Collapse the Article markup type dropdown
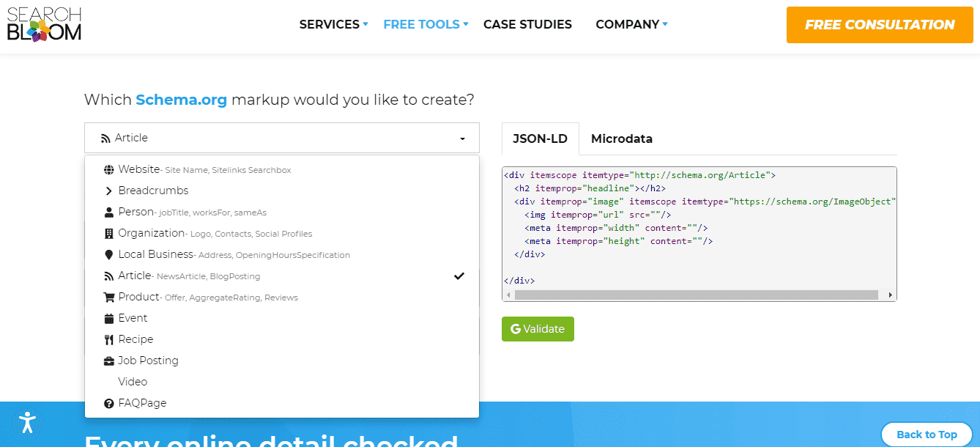 pos(282,138)
